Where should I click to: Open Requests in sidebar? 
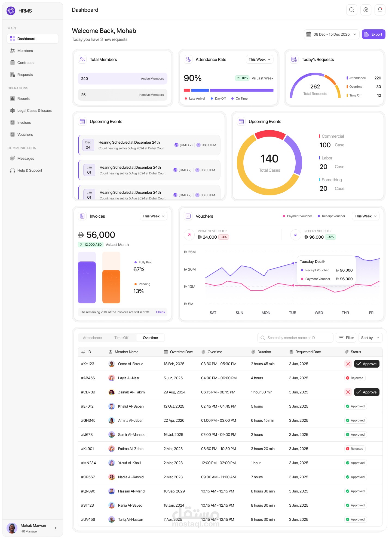click(x=33, y=75)
